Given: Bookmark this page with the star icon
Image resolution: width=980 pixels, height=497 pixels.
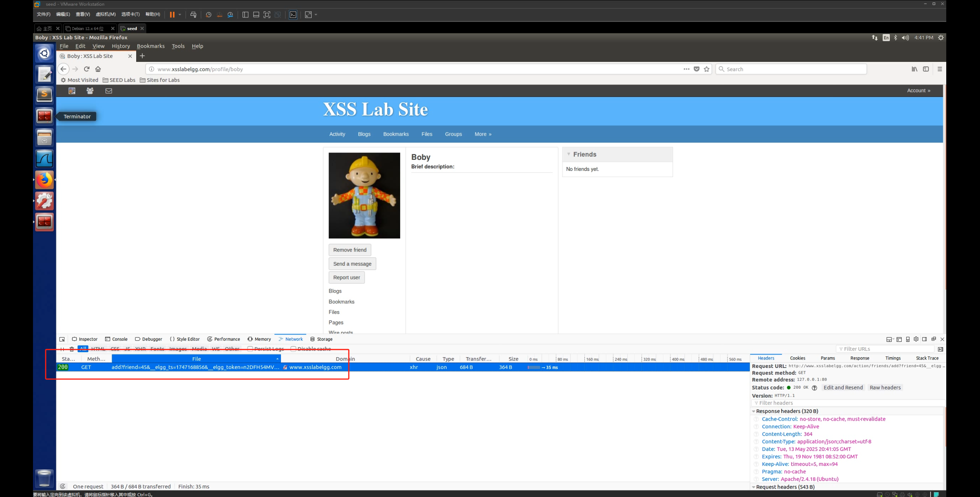Looking at the screenshot, I should pyautogui.click(x=706, y=69).
